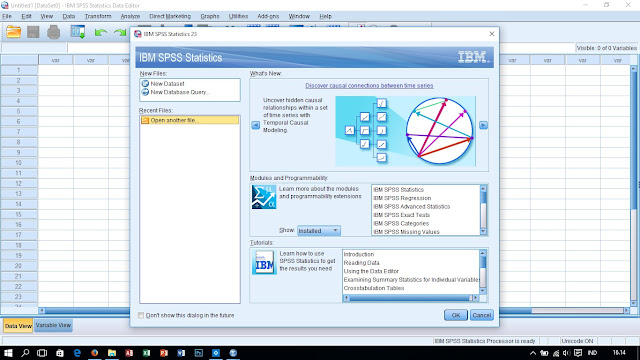Click the Recall recently used dialogs icon
Viewport: 640px width, 360px height.
click(x=78, y=32)
